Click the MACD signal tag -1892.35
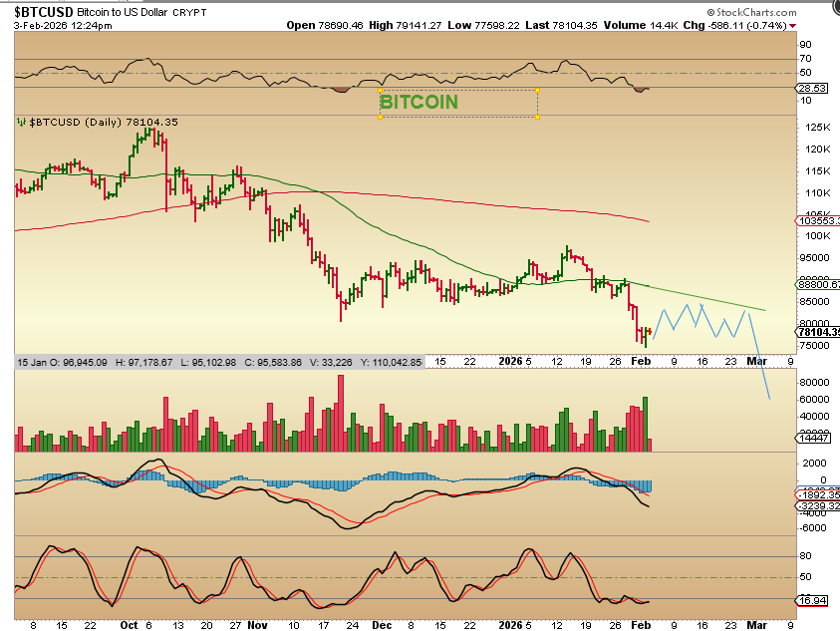This screenshot has height=631, width=840. 818,494
